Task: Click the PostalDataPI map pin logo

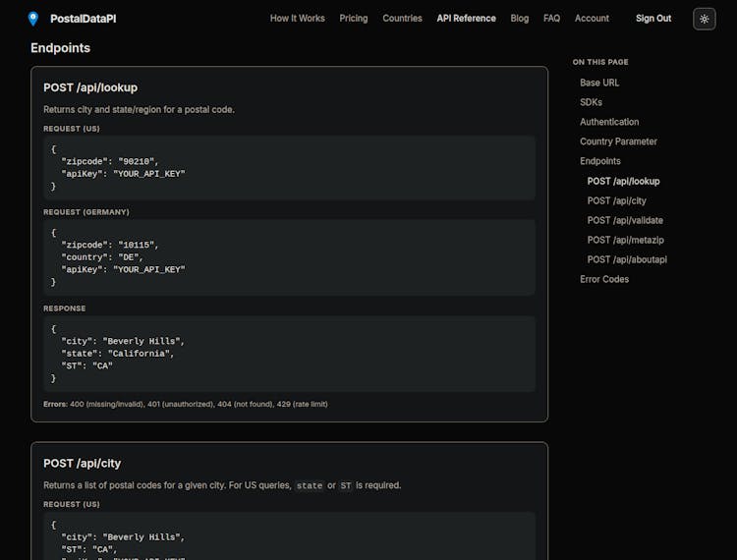Action: click(32, 19)
